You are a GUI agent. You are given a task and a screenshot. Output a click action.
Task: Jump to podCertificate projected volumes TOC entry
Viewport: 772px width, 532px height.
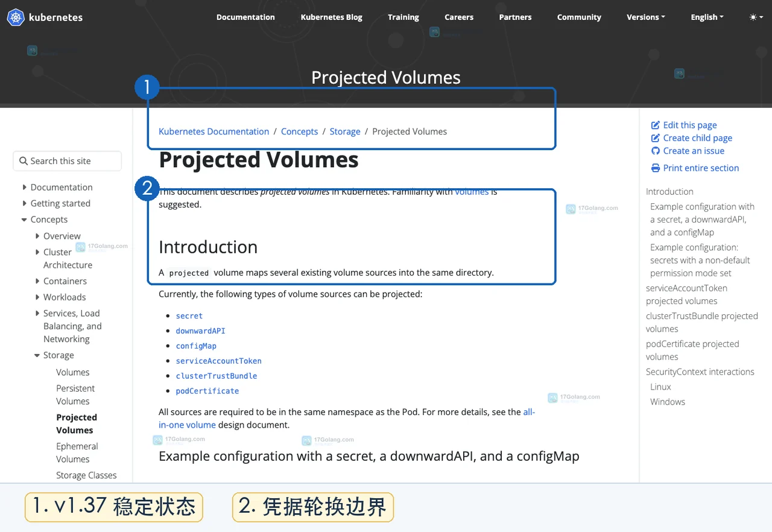692,350
